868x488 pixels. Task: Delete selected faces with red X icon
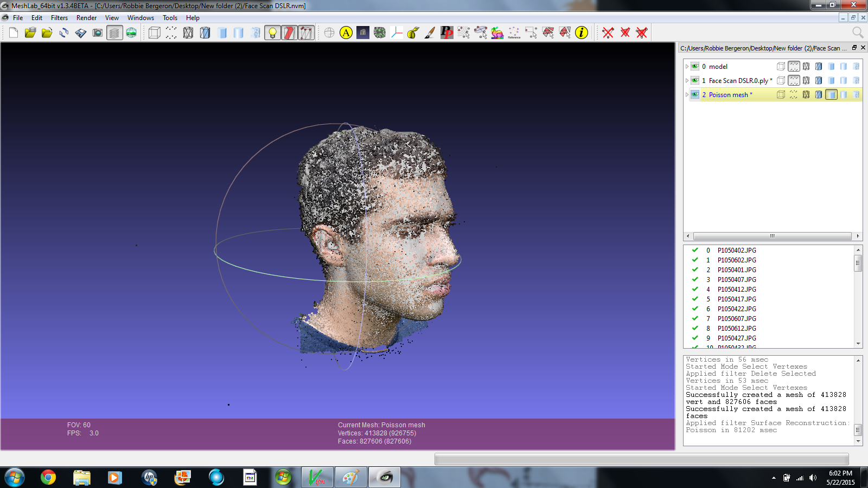click(625, 33)
